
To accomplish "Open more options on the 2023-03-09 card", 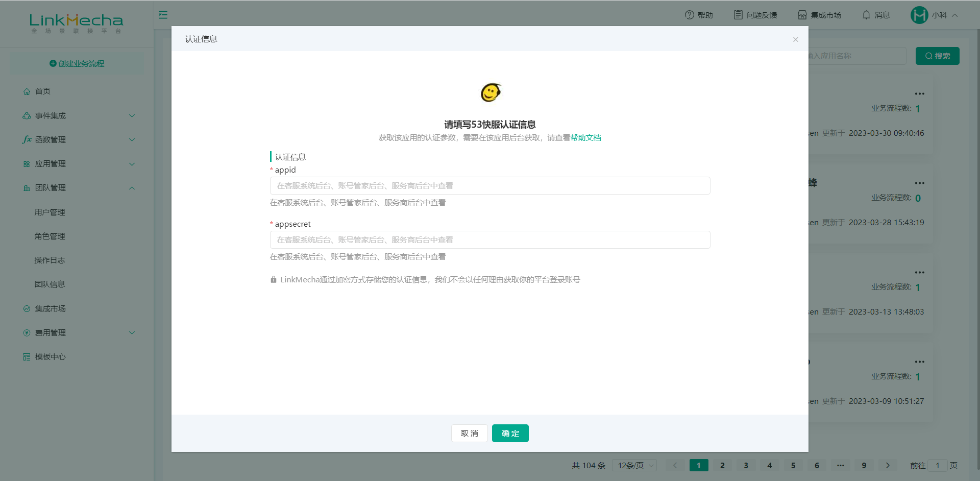I will pos(920,362).
